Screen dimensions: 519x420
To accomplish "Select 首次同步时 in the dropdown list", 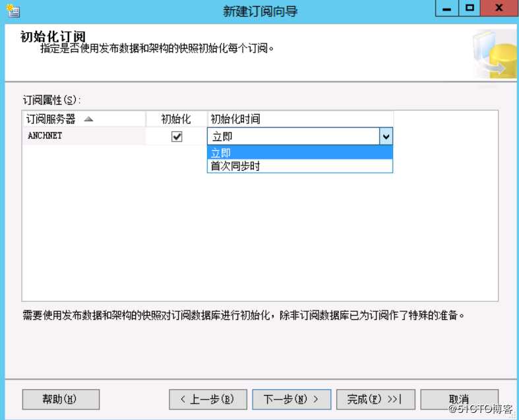I will 300,165.
